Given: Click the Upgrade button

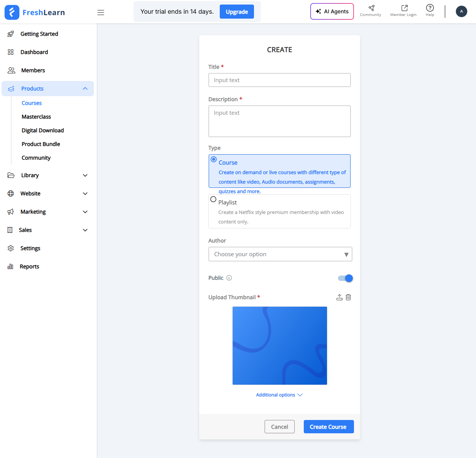Looking at the screenshot, I should point(237,12).
